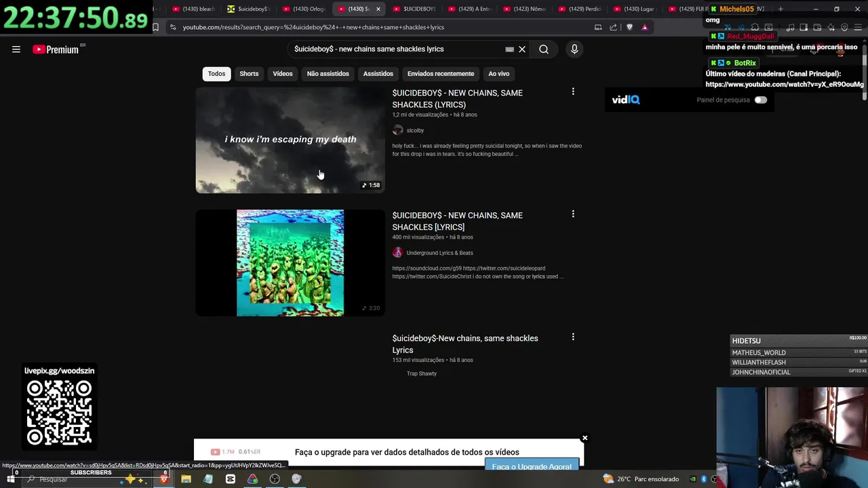Click the 153 mil visualizações text

point(418,360)
